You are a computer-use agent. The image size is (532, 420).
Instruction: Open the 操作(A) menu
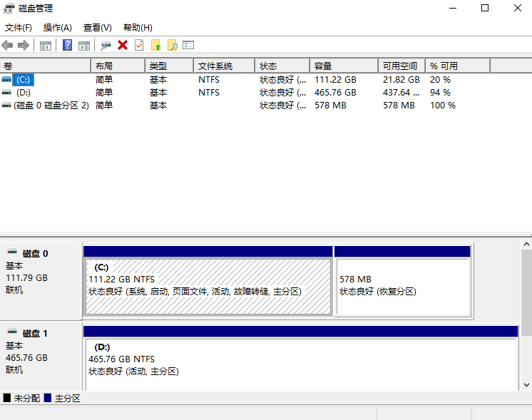point(58,28)
